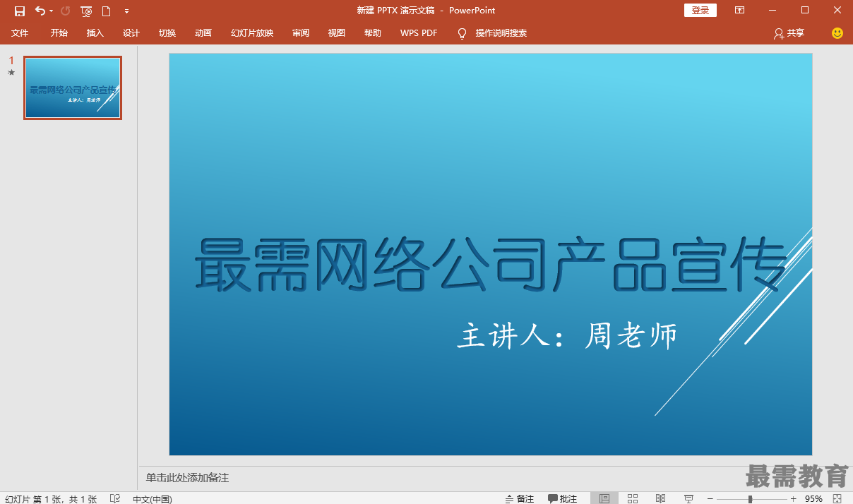This screenshot has height=504, width=853.
Task: Click the smiley feedback icon
Action: (x=837, y=33)
